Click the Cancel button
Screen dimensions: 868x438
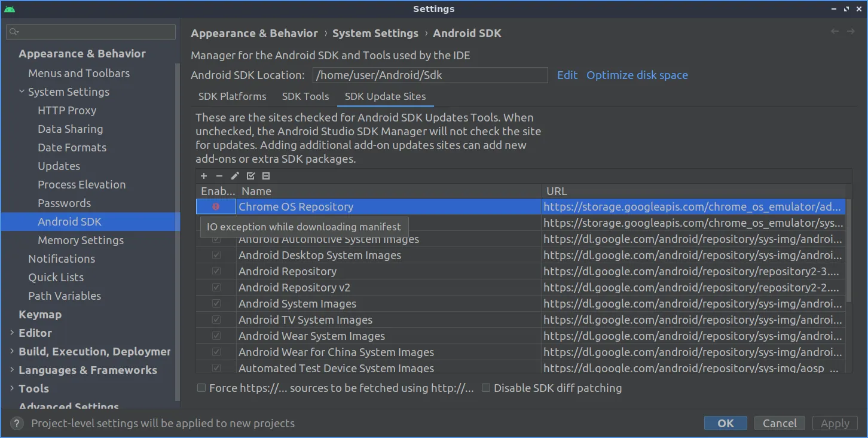tap(780, 423)
